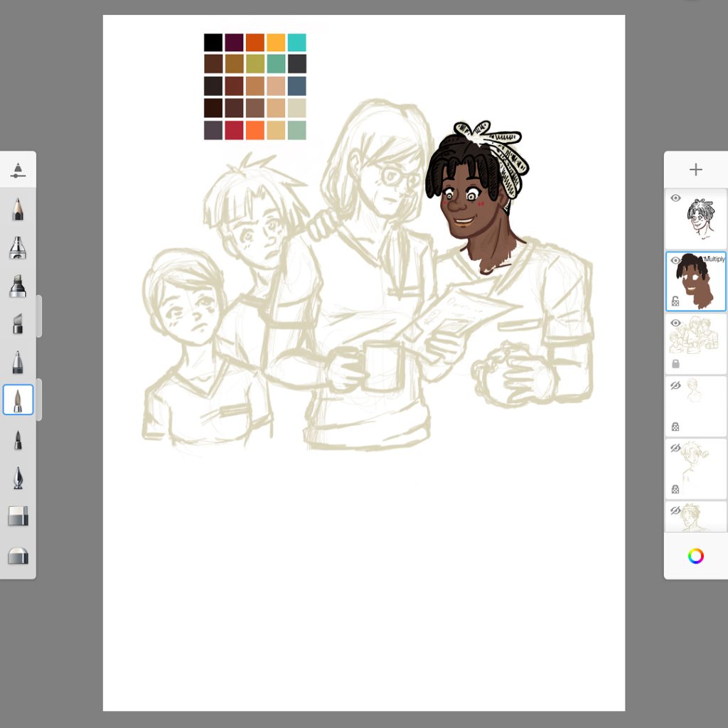Viewport: 728px width, 728px height.
Task: Tap the upper brush size slider handle
Action: coord(39,316)
